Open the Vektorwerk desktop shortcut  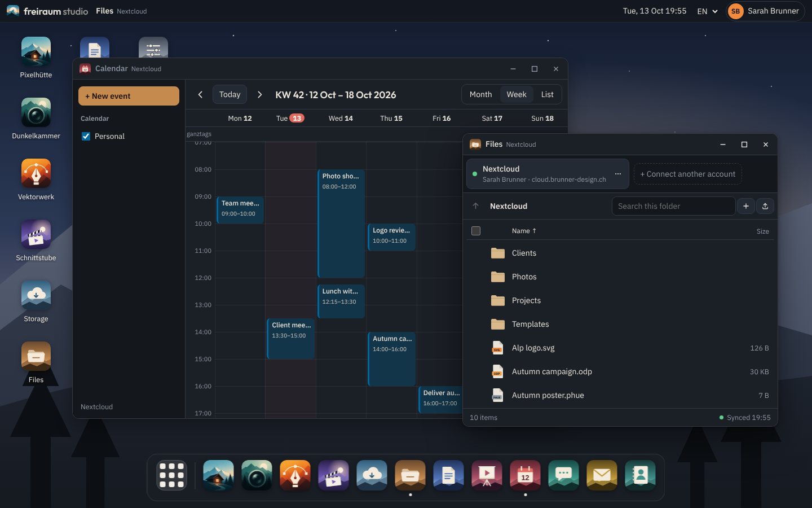click(x=36, y=179)
